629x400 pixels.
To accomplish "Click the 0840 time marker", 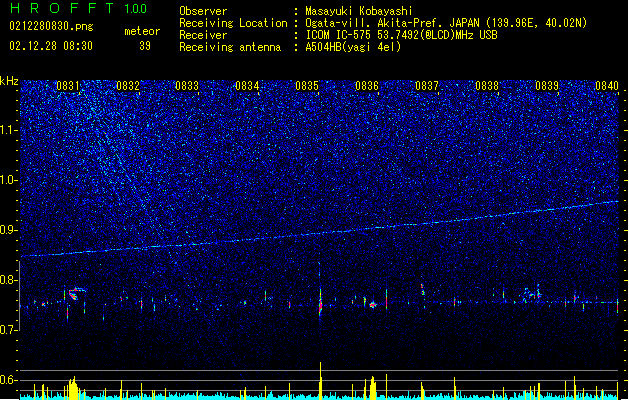I will [607, 85].
